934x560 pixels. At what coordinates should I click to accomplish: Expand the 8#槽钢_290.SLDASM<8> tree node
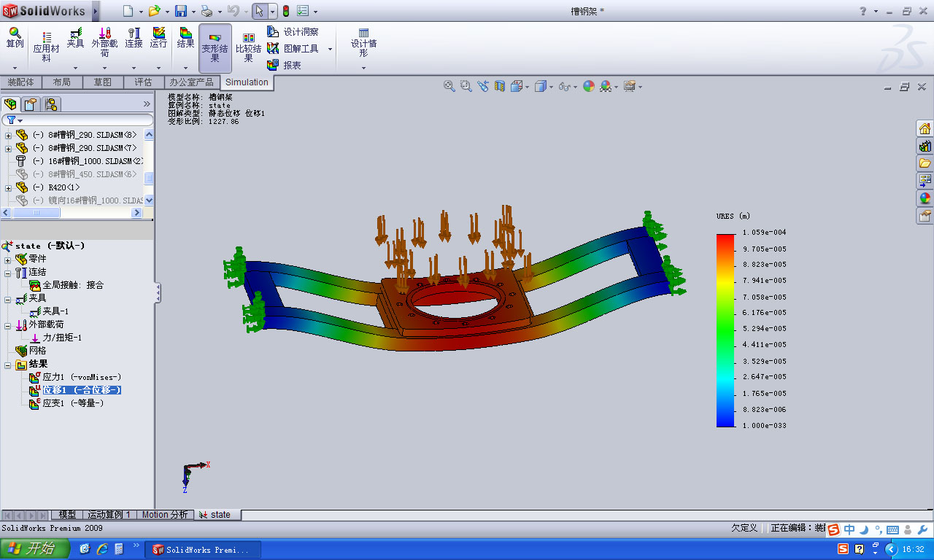point(9,135)
